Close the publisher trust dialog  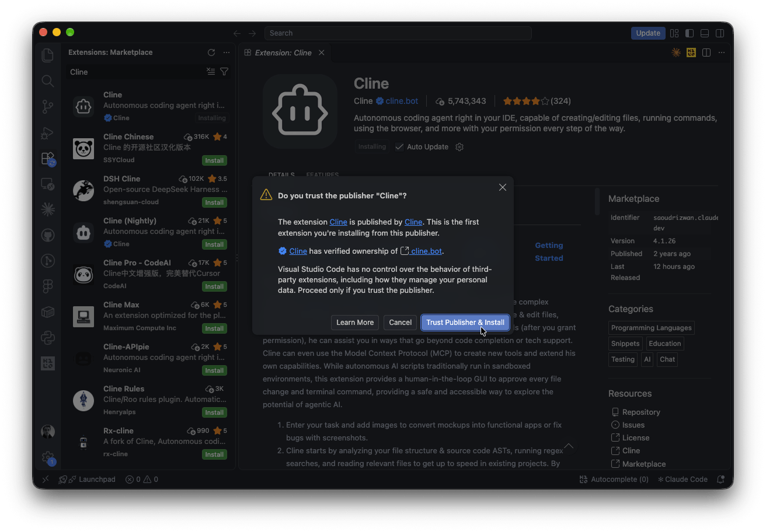click(503, 187)
